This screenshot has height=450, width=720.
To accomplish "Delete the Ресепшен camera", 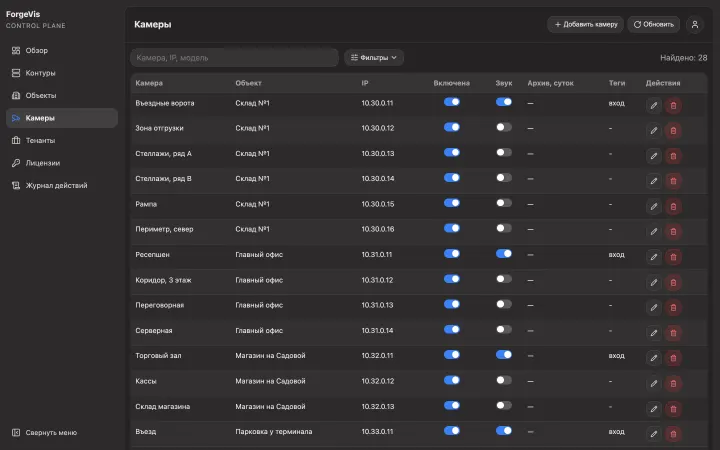I will click(x=673, y=257).
